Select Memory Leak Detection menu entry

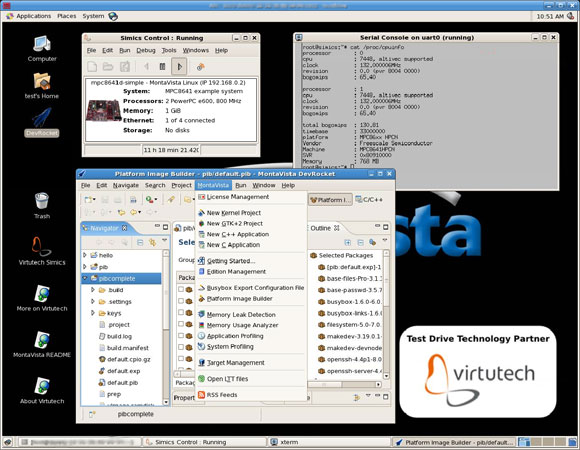240,315
